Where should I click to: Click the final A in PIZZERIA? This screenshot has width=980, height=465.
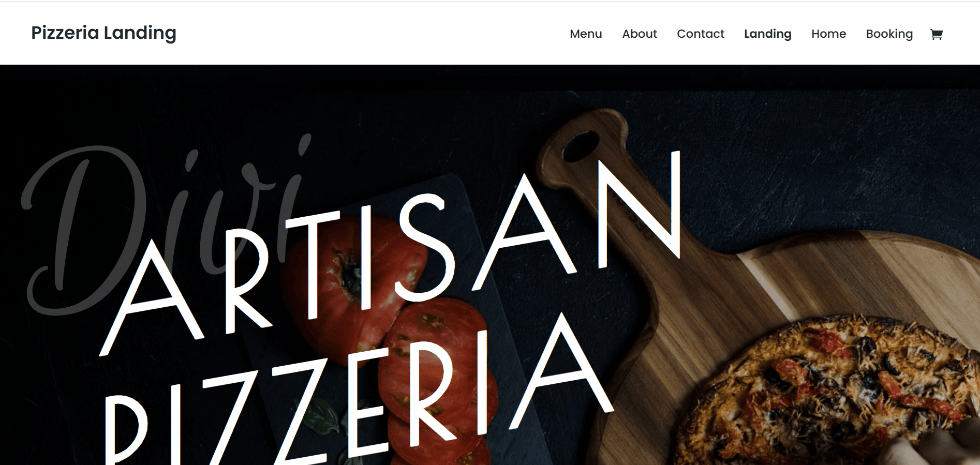point(561,370)
